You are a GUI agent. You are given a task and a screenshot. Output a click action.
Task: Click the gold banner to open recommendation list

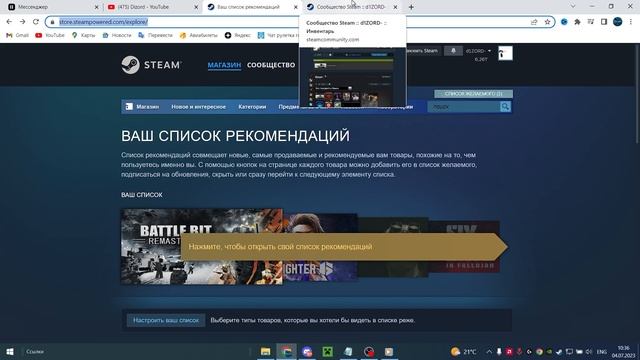click(344, 247)
